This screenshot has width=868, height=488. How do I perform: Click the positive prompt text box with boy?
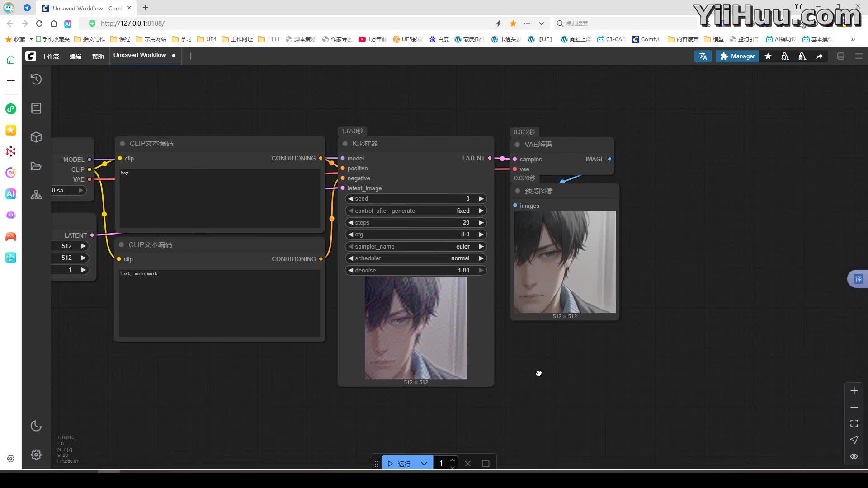[x=220, y=198]
